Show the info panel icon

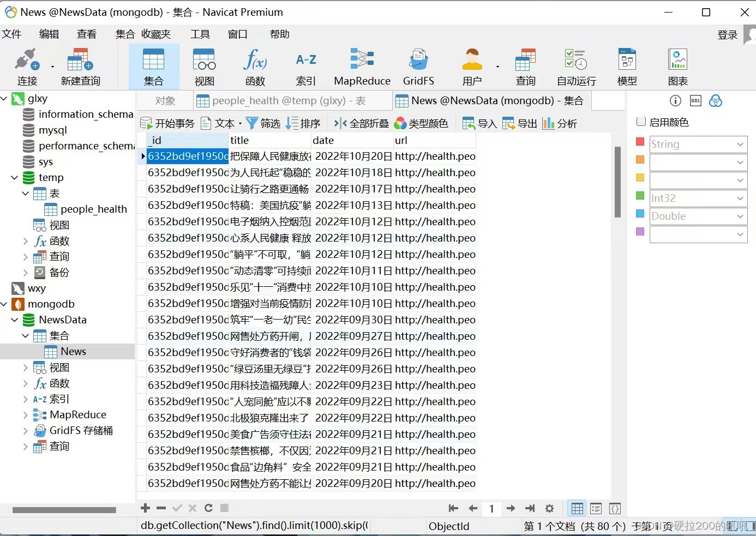tap(675, 101)
